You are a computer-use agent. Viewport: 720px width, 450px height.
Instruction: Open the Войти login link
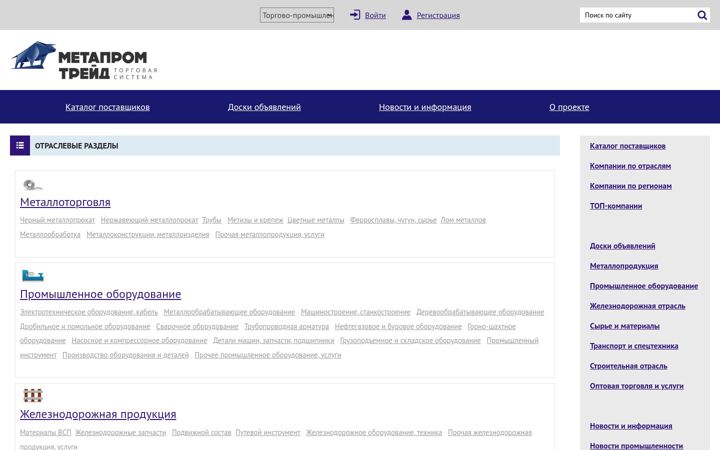coord(375,15)
